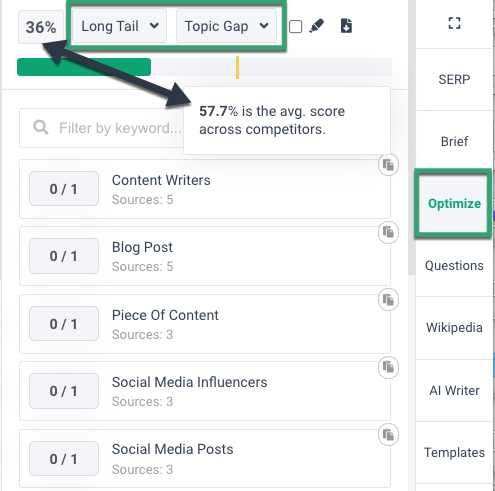Viewport: 495px width, 491px height.
Task: Select the Optimize tab
Action: pos(454,203)
